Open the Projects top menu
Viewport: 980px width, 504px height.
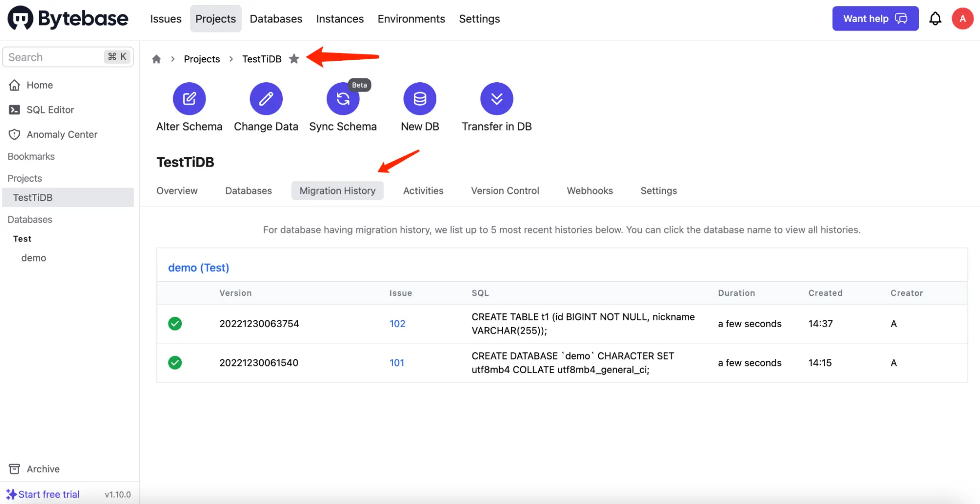click(216, 19)
